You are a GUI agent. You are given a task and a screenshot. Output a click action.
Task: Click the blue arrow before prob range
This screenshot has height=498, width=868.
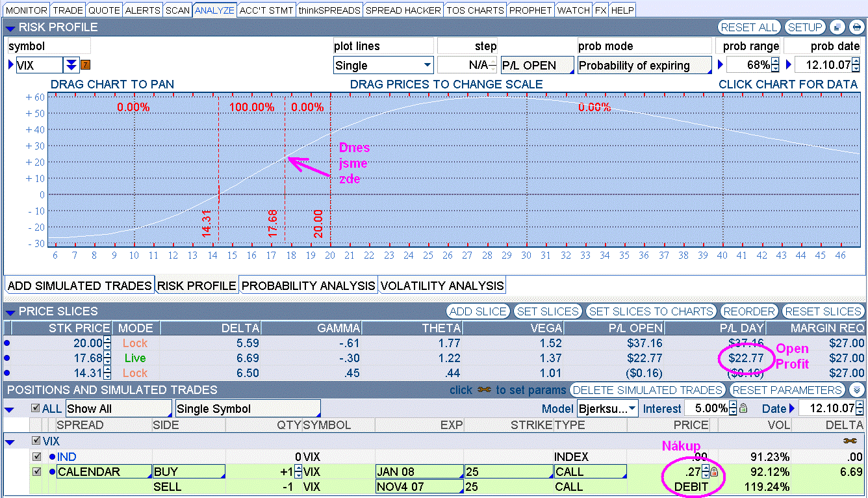(x=720, y=65)
